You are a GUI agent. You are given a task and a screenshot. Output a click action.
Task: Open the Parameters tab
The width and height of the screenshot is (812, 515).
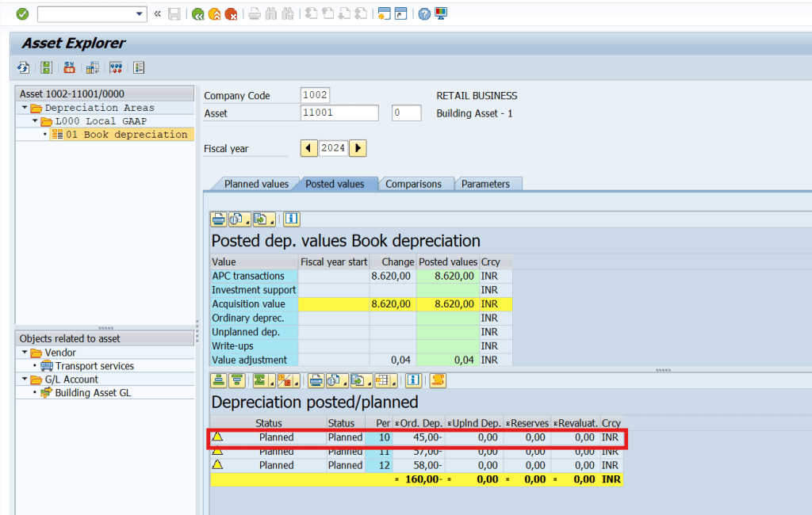coord(488,183)
